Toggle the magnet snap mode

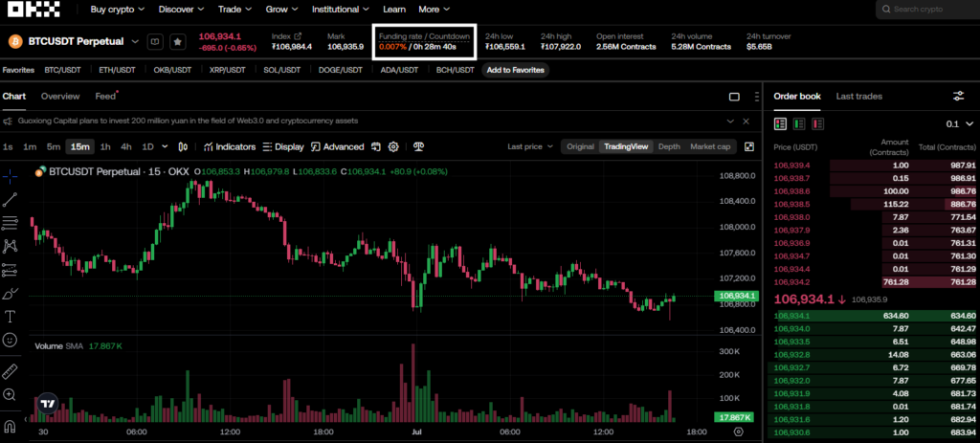[10, 427]
